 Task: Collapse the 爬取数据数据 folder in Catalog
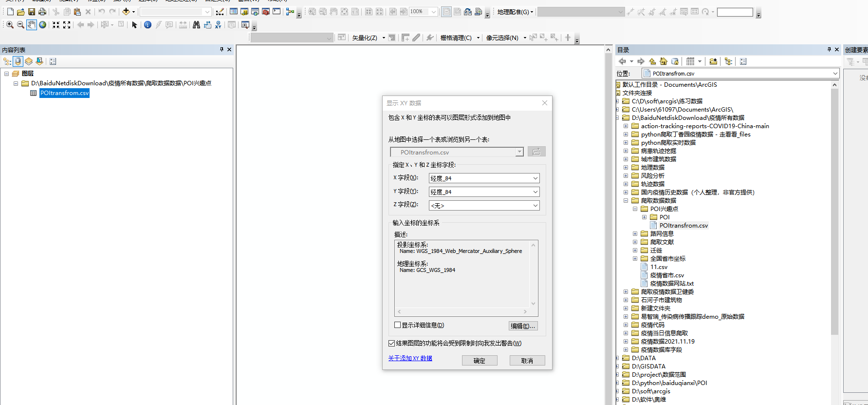[626, 200]
